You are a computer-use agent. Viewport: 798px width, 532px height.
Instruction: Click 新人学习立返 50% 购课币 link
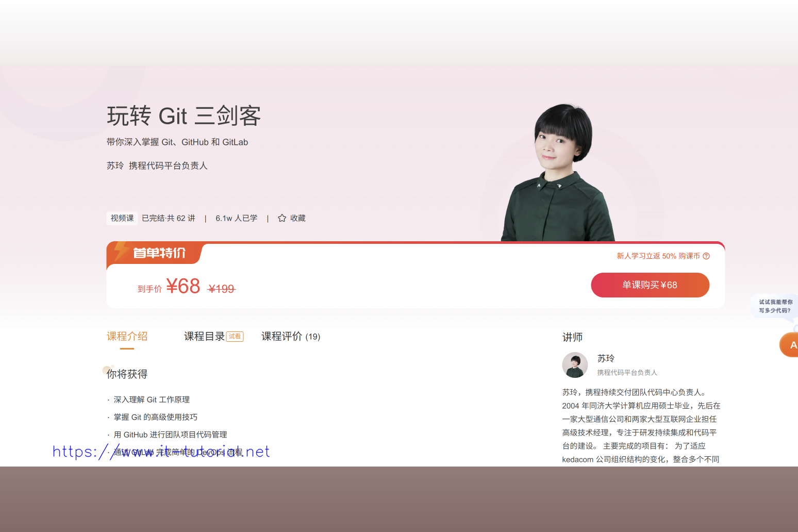pos(658,256)
